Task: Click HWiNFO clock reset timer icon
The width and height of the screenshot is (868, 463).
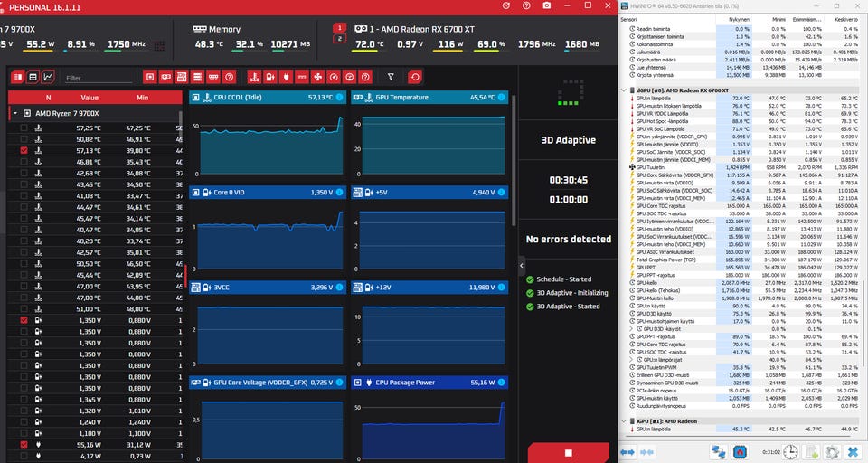Action: 790,452
